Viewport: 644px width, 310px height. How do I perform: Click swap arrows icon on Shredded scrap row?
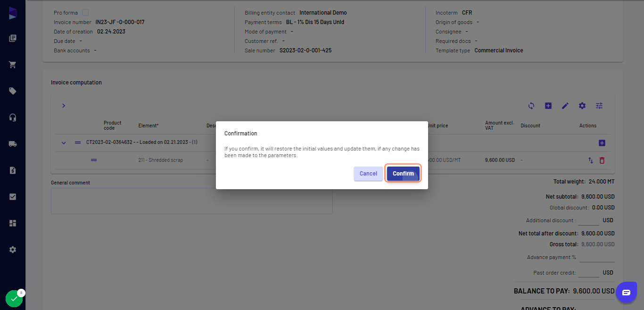pyautogui.click(x=591, y=160)
